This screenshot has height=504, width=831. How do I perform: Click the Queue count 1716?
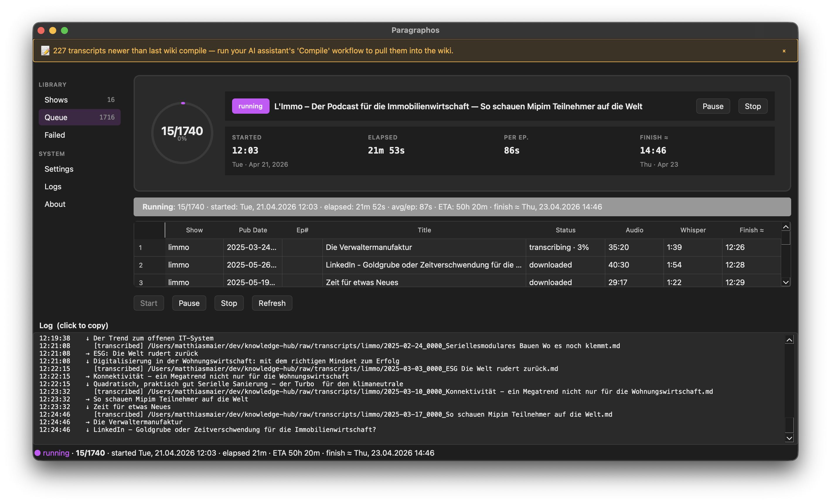[x=107, y=117]
